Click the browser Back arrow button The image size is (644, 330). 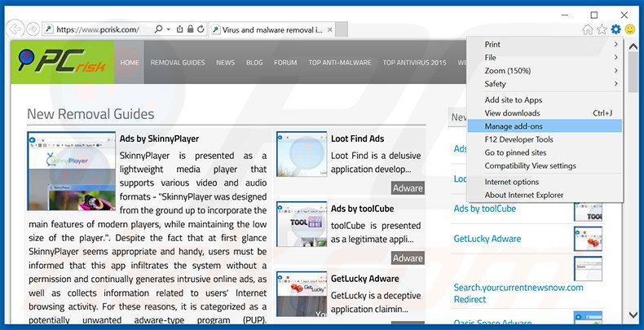(x=15, y=29)
